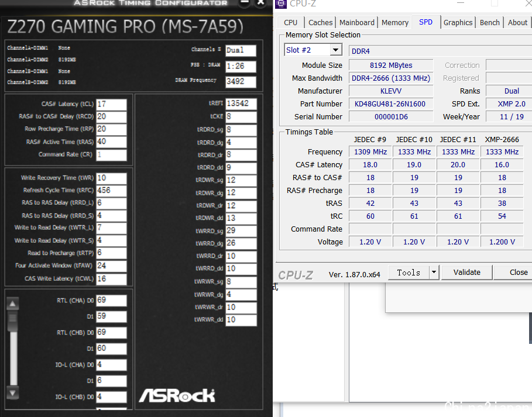532x417 pixels.
Task: Click the Refresh Cycle Time (tRFC) field
Action: (x=111, y=191)
